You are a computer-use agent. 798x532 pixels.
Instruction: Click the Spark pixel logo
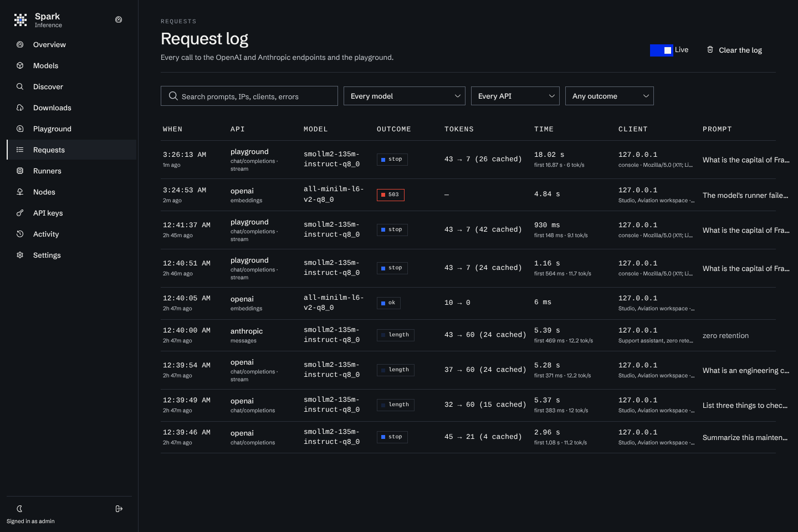(21, 21)
